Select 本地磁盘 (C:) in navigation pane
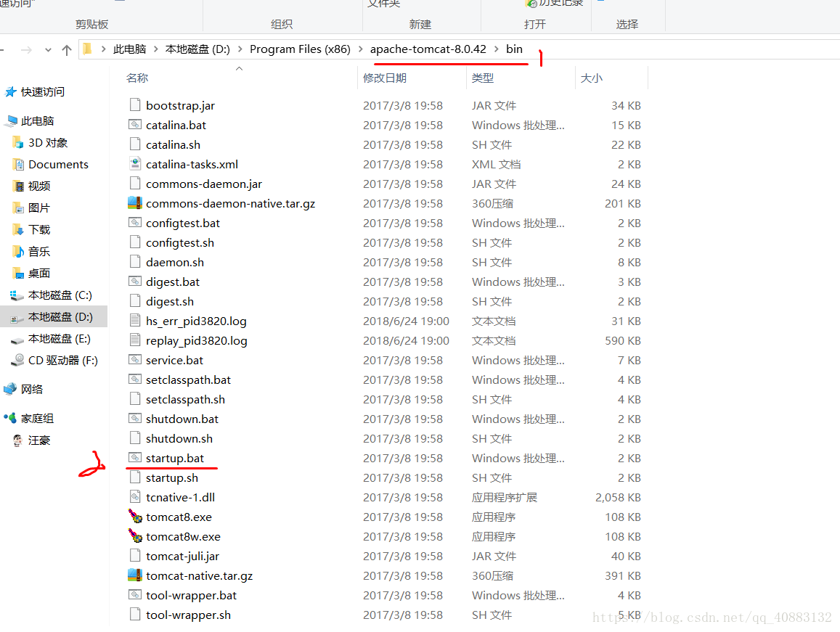 tap(60, 295)
